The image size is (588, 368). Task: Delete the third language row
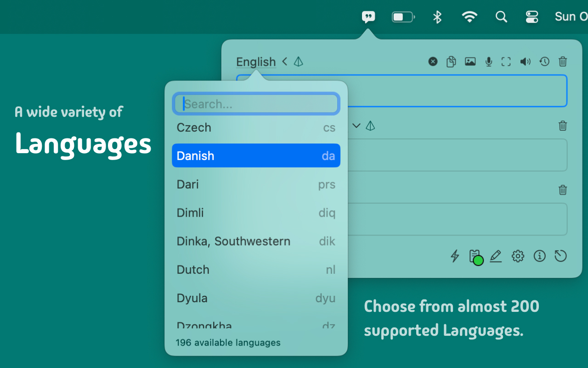click(563, 190)
